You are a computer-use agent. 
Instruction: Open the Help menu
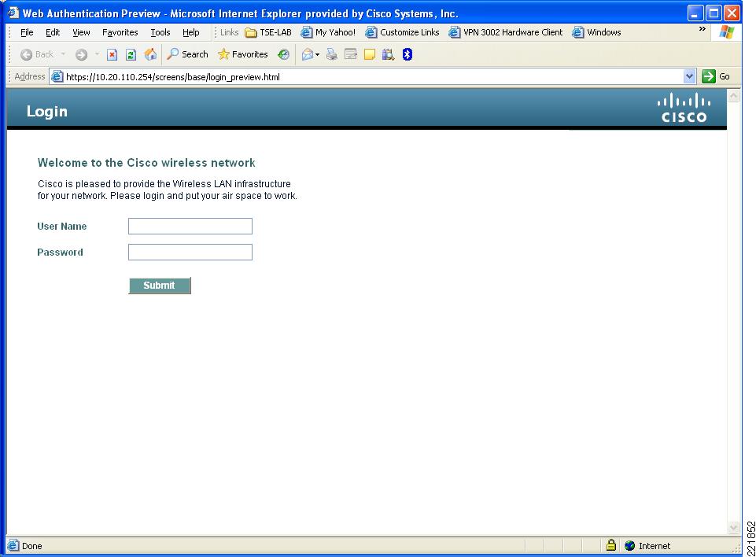click(191, 32)
